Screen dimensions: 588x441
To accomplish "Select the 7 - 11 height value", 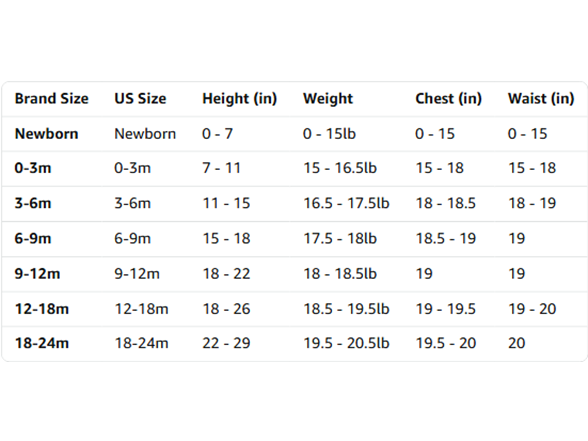I will point(221,168).
